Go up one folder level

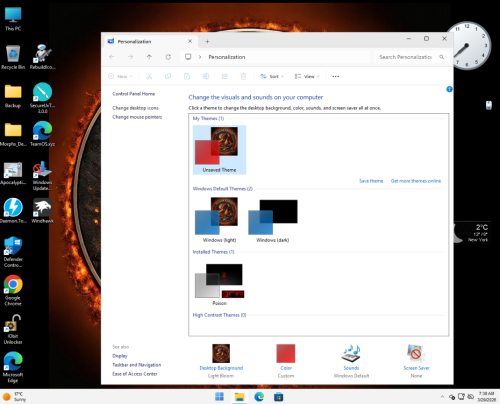(149, 57)
